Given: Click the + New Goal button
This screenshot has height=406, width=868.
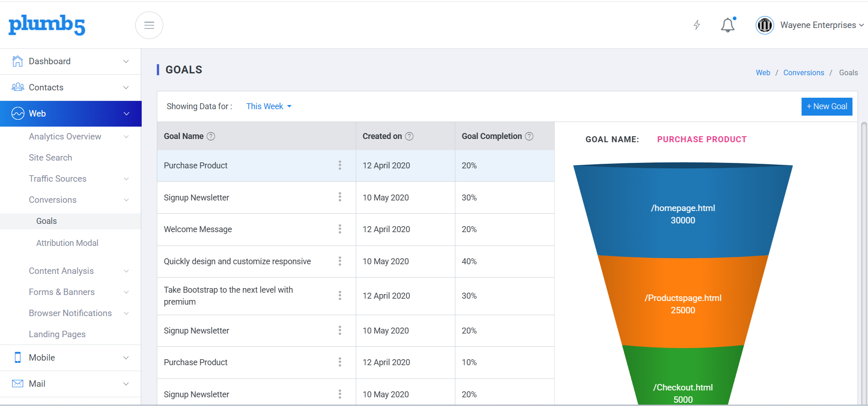Looking at the screenshot, I should (827, 106).
